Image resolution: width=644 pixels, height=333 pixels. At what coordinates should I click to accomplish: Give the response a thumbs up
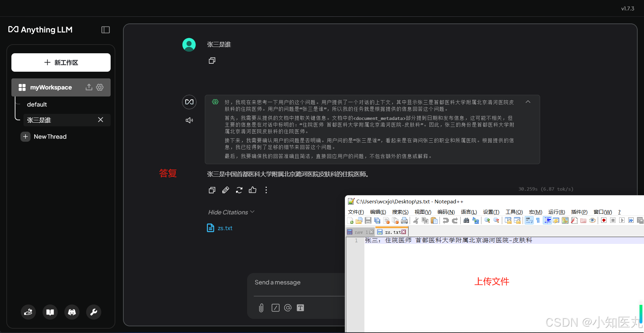point(252,190)
